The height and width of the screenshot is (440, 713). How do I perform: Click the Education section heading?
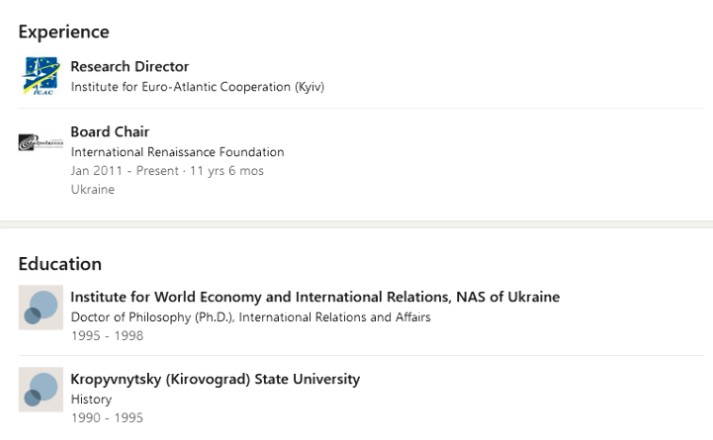60,264
